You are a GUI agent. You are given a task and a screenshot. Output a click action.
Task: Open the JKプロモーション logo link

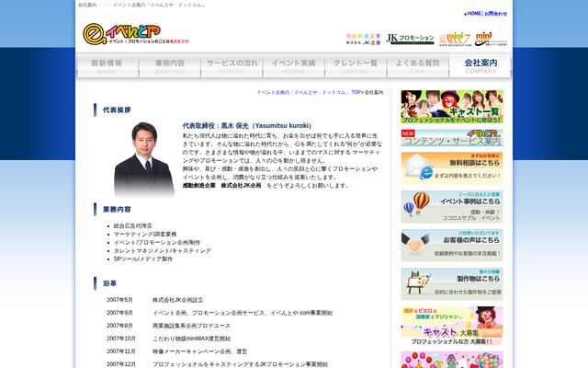pos(410,39)
